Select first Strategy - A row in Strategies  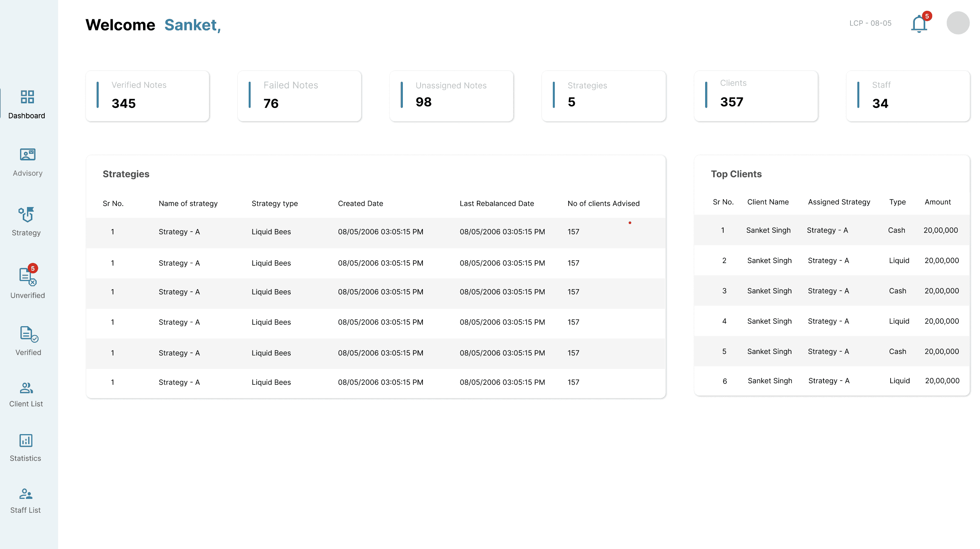[x=375, y=232]
